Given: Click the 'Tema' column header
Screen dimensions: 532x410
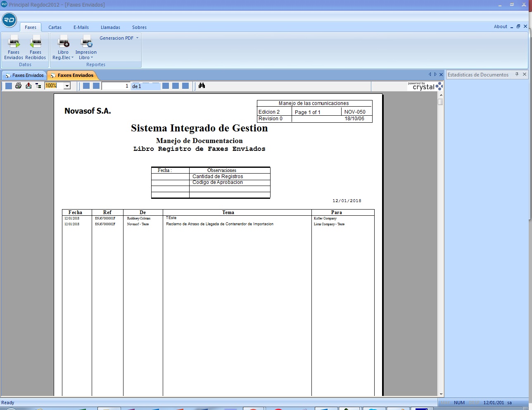Looking at the screenshot, I should pyautogui.click(x=228, y=212).
